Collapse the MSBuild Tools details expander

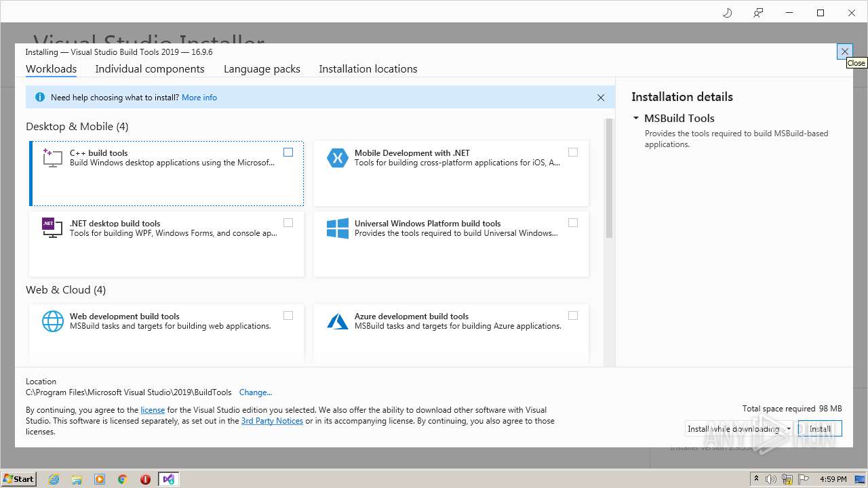coord(636,118)
